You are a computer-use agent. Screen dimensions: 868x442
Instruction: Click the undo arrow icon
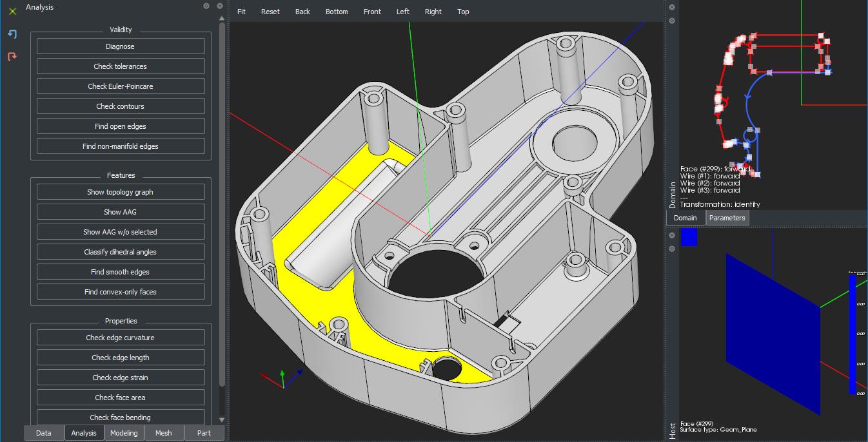(x=12, y=34)
